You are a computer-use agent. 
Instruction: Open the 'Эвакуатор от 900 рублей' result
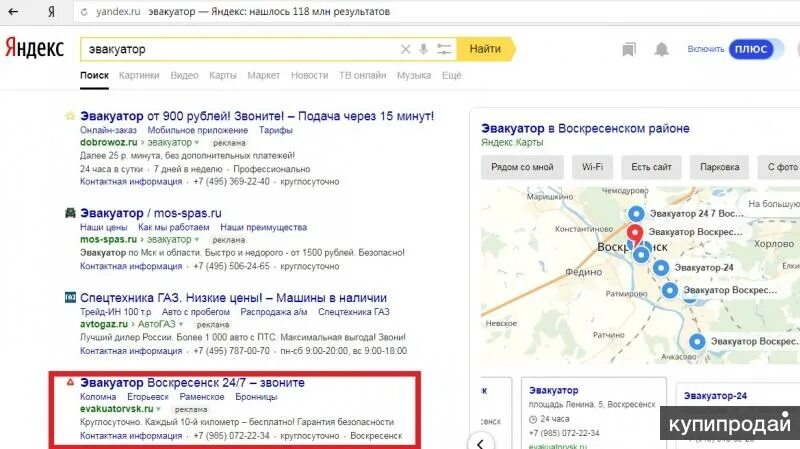coord(257,116)
